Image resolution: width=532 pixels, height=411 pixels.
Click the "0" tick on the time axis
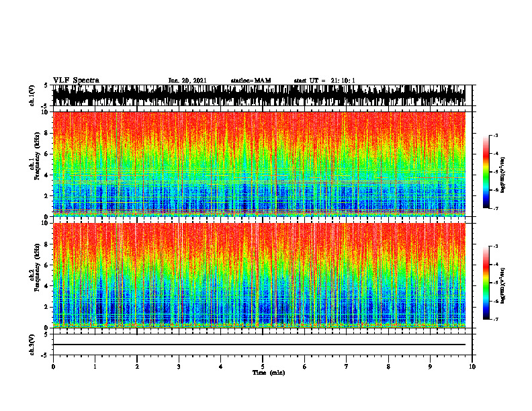53,367
